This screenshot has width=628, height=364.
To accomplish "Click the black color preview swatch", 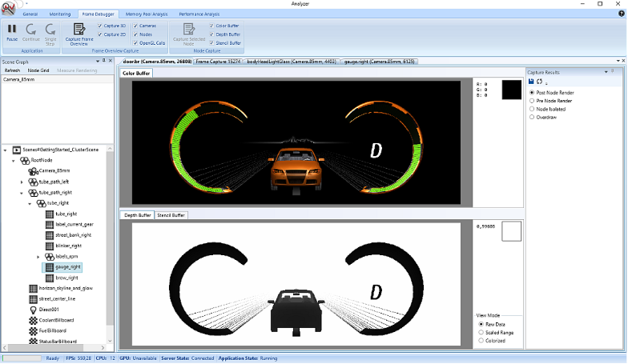I will (x=511, y=90).
